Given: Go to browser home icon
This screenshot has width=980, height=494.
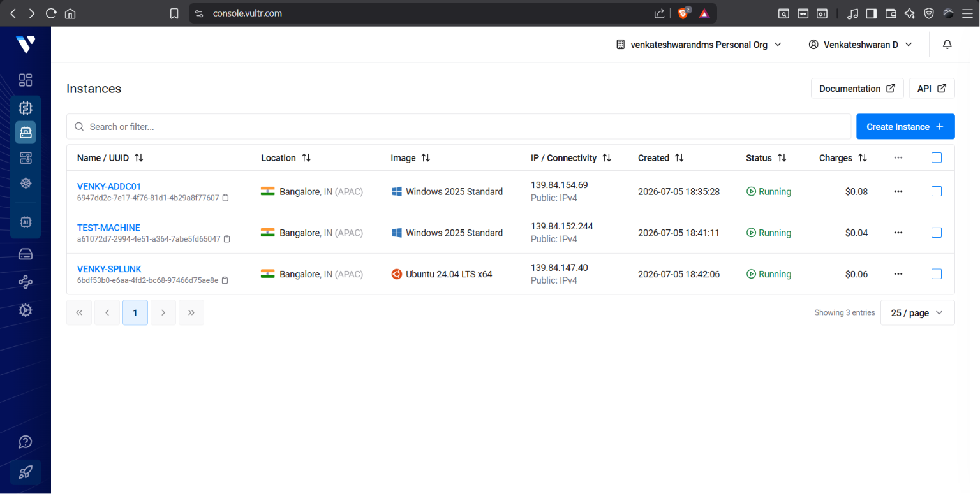Looking at the screenshot, I should (70, 13).
